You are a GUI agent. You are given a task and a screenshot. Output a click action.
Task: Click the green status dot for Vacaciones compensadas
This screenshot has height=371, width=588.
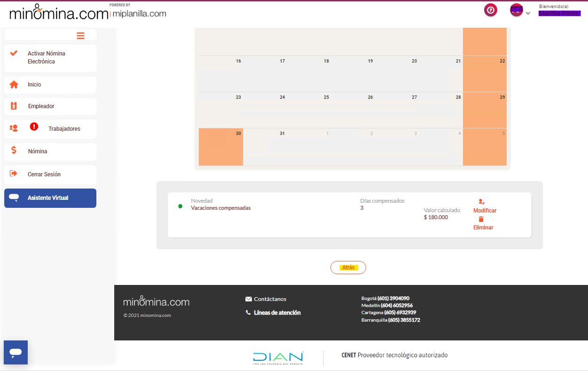point(180,206)
